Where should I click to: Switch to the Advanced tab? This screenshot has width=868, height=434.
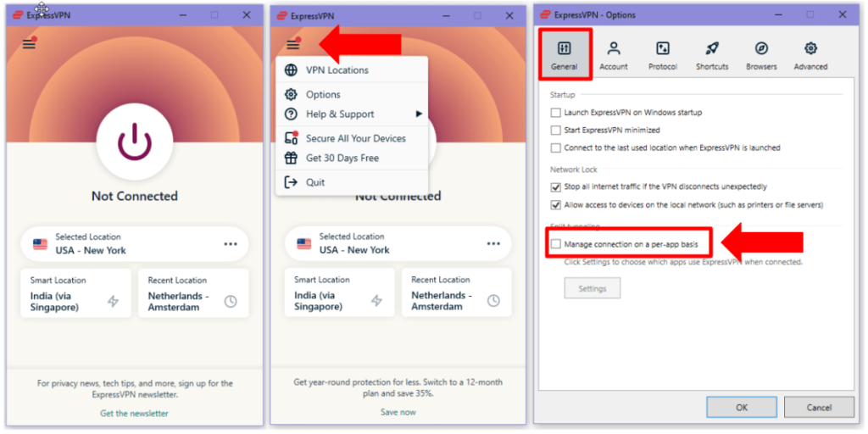coord(810,54)
